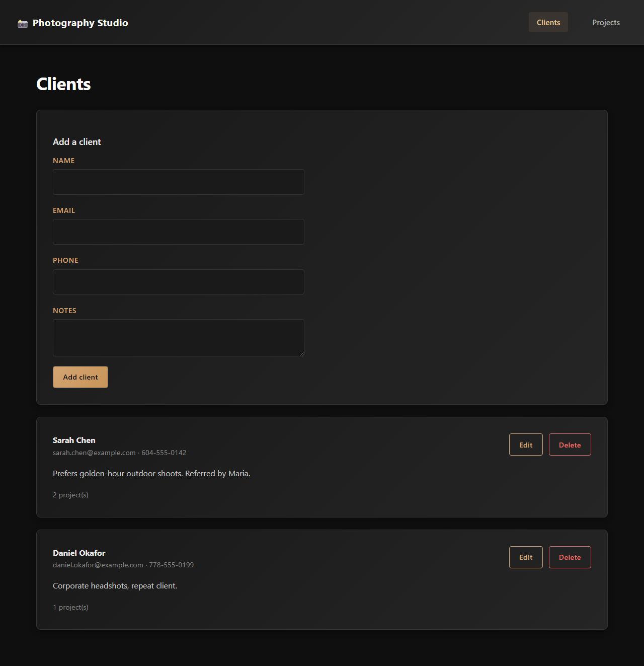Click the 1 project(s) count
The image size is (644, 666).
pos(70,607)
